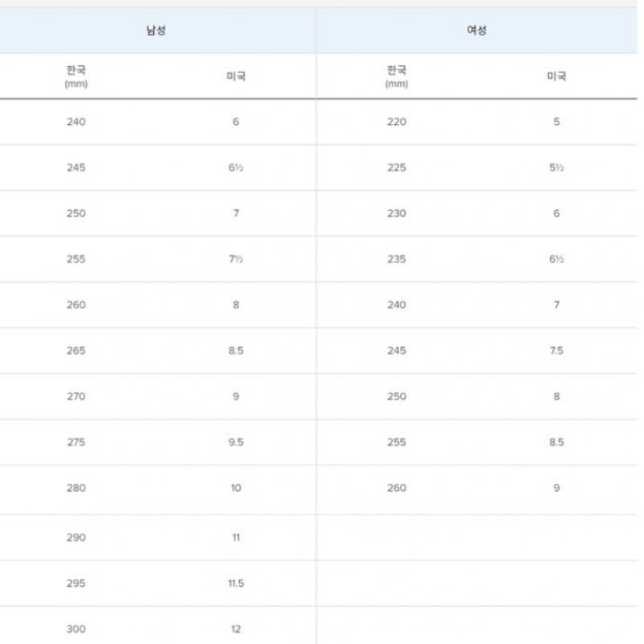This screenshot has width=644, height=644.
Task: Click women's US size 5½ cell
Action: [556, 168]
